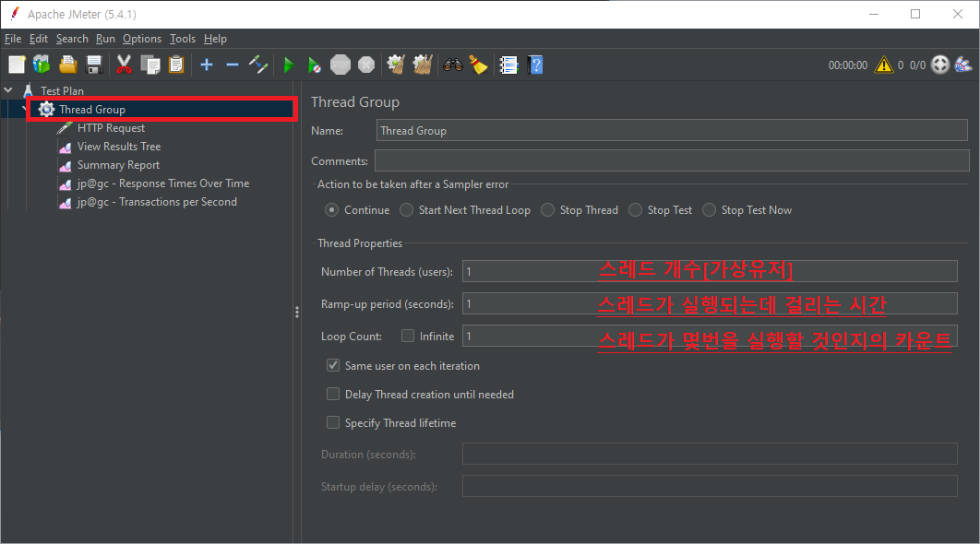Select jp@gc - Transactions per Second
The width and height of the screenshot is (980, 544).
tap(157, 202)
